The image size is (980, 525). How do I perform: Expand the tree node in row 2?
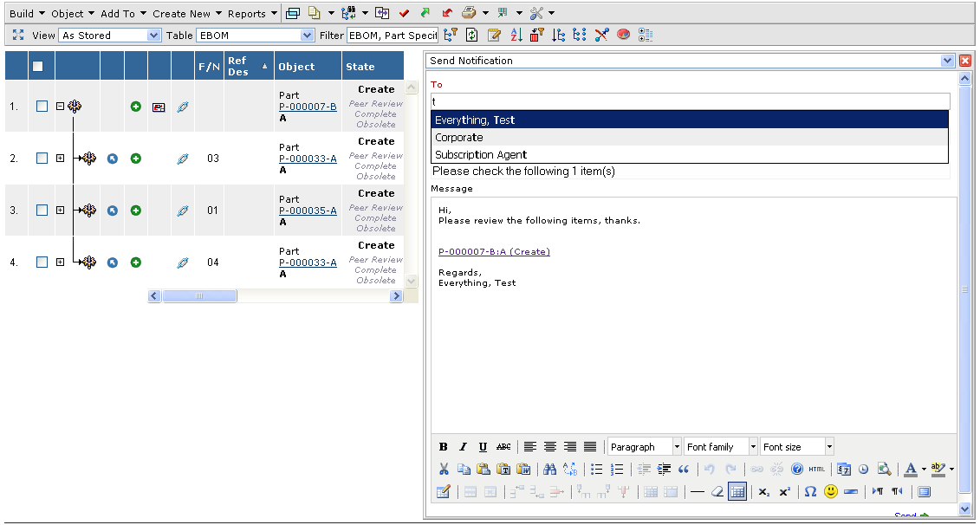(x=60, y=159)
